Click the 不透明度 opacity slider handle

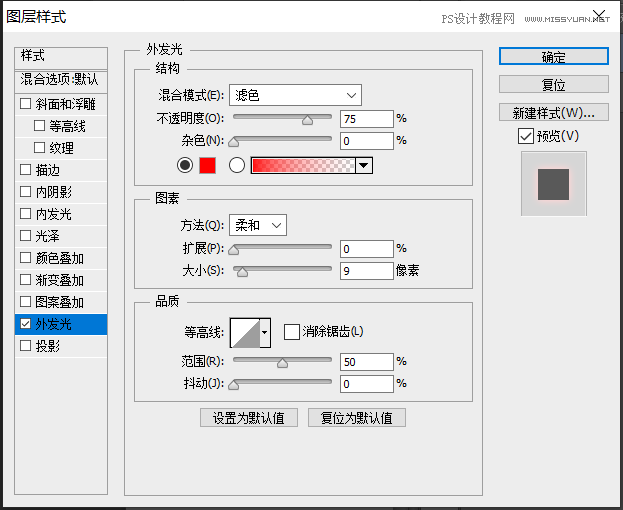coord(307,120)
